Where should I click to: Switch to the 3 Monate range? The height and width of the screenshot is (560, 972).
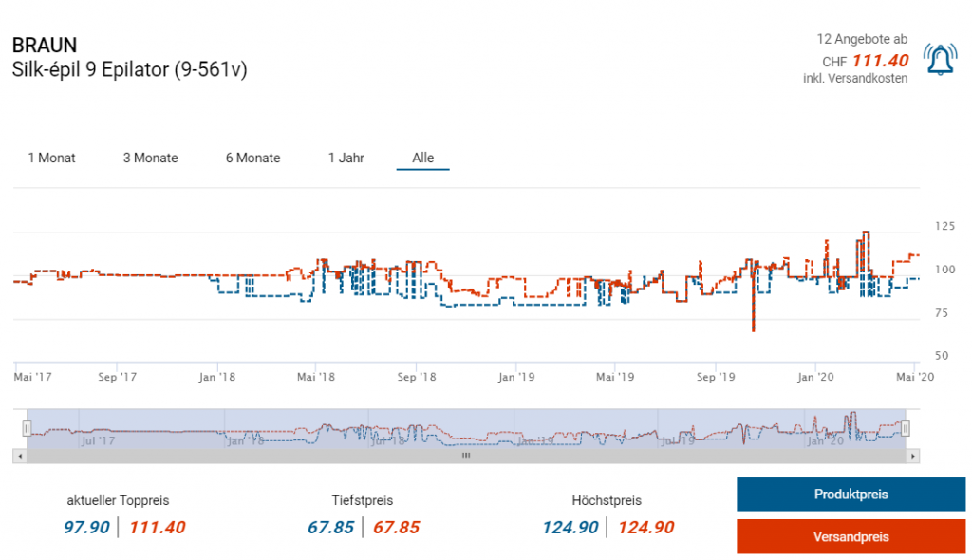click(150, 158)
